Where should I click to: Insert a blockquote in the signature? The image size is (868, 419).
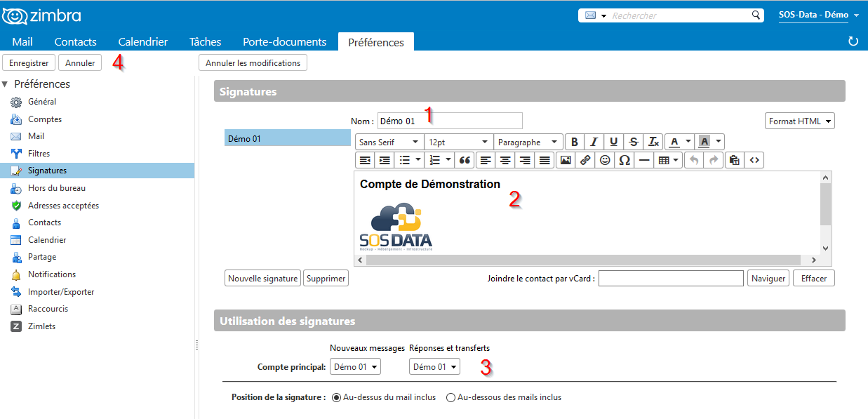pyautogui.click(x=465, y=160)
